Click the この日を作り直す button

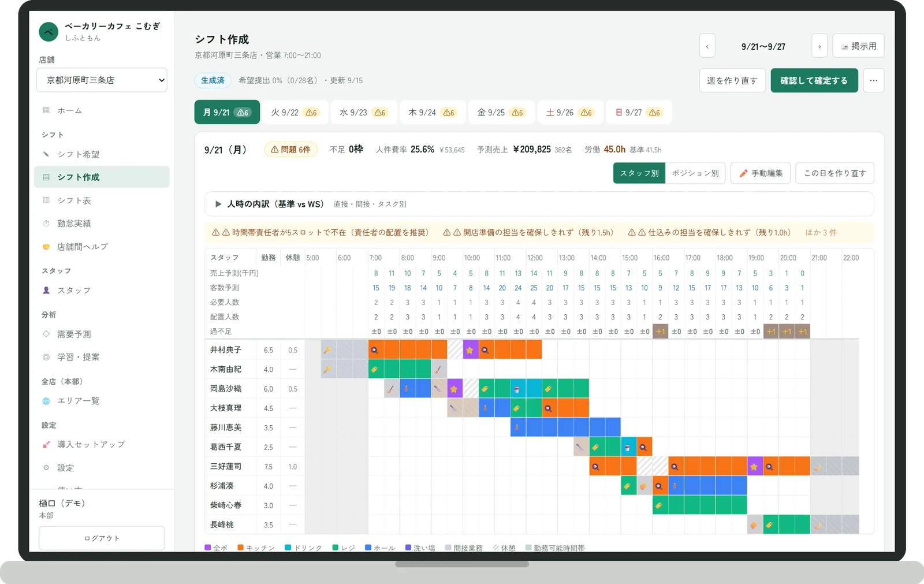835,173
